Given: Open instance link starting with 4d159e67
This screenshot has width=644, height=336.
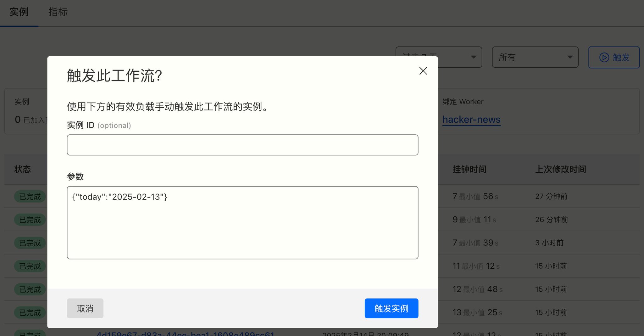Looking at the screenshot, I should pos(186,333).
